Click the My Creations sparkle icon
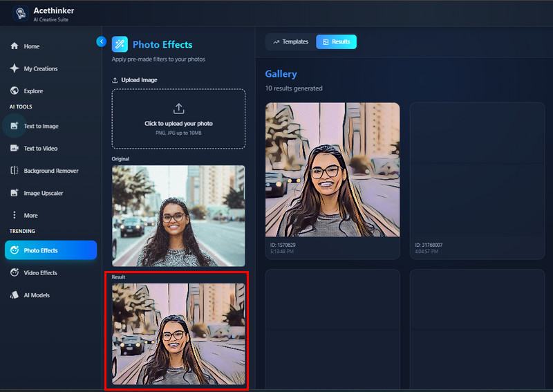This screenshot has width=553, height=392. [14, 68]
